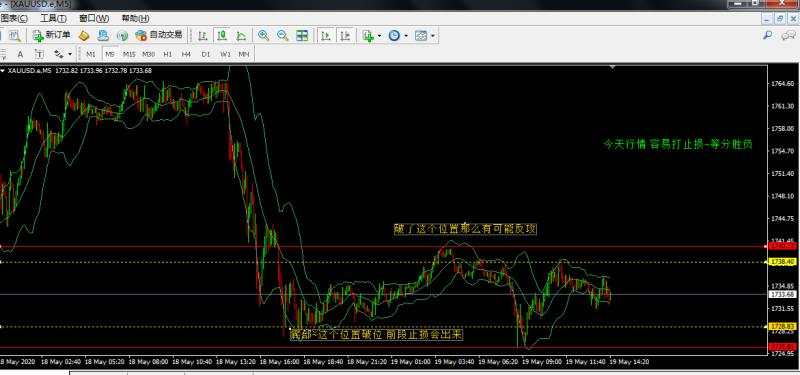The image size is (800, 375).
Task: Zoom out of the chart
Action: (x=282, y=35)
